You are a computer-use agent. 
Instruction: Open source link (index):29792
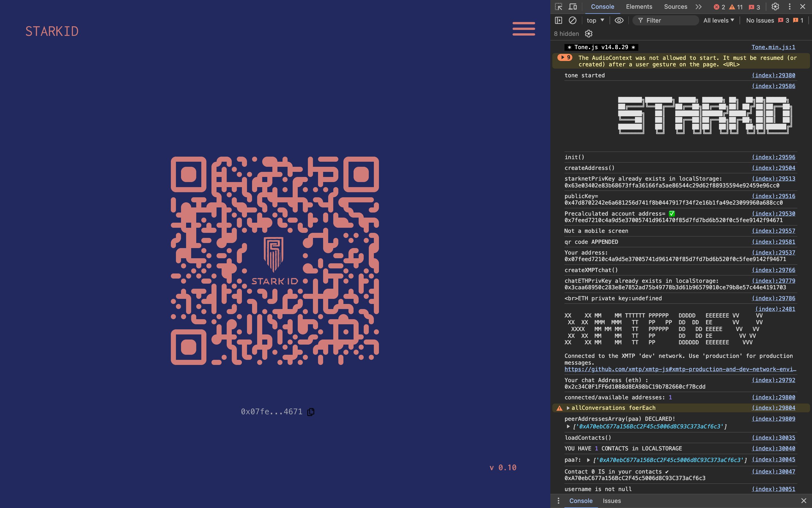(773, 380)
